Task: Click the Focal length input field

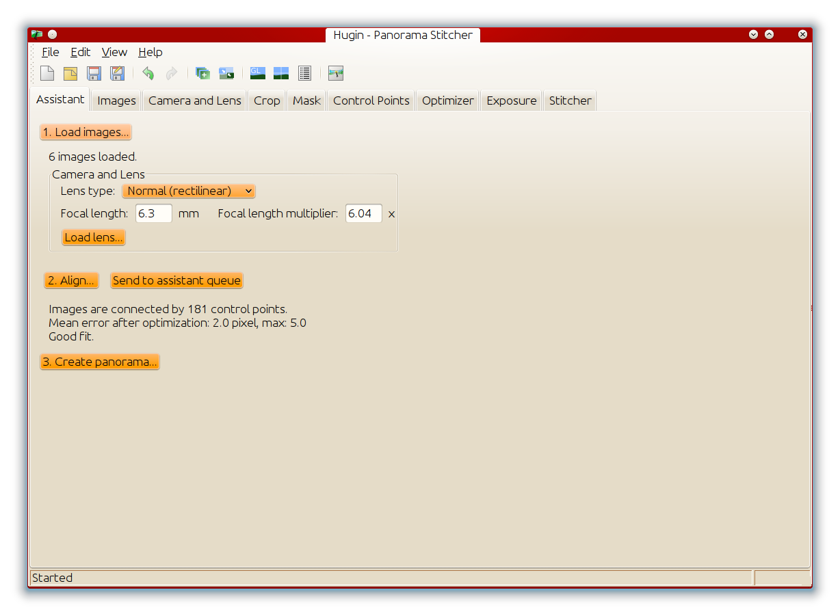Action: click(x=154, y=213)
